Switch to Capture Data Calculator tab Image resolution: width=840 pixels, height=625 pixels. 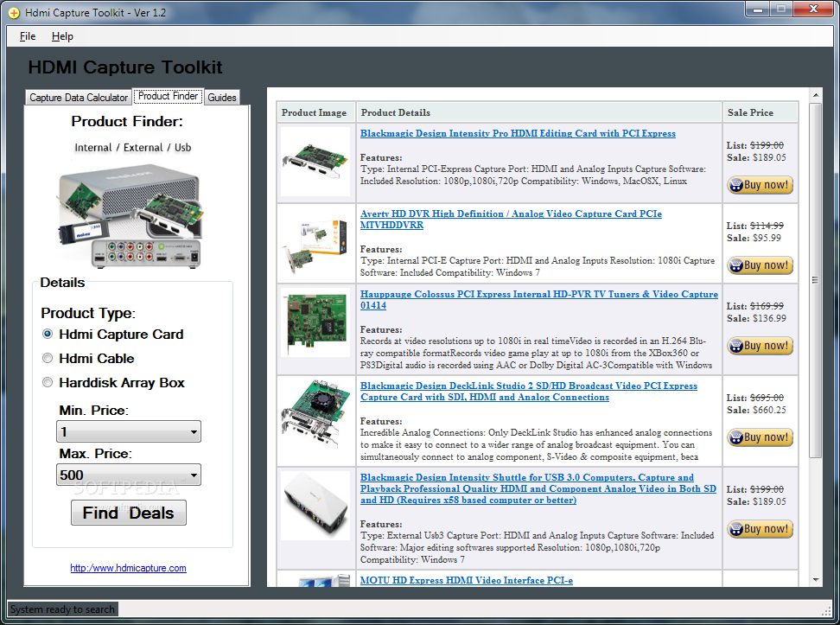point(79,98)
